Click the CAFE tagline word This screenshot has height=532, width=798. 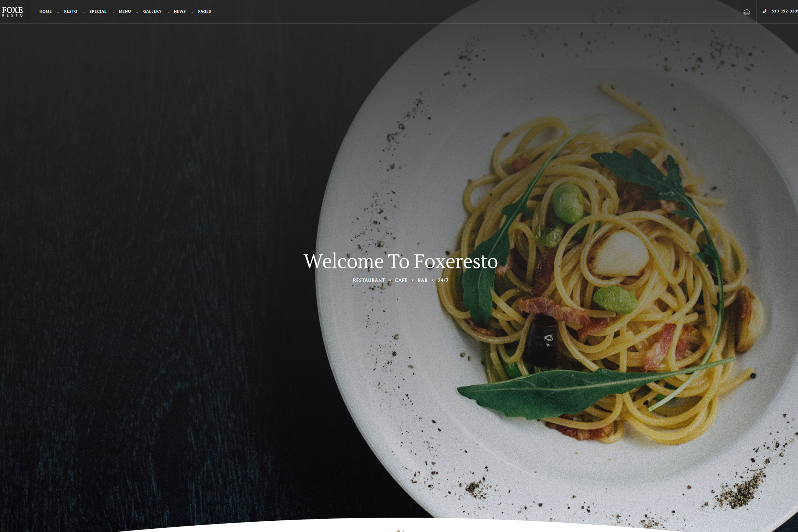pos(401,280)
